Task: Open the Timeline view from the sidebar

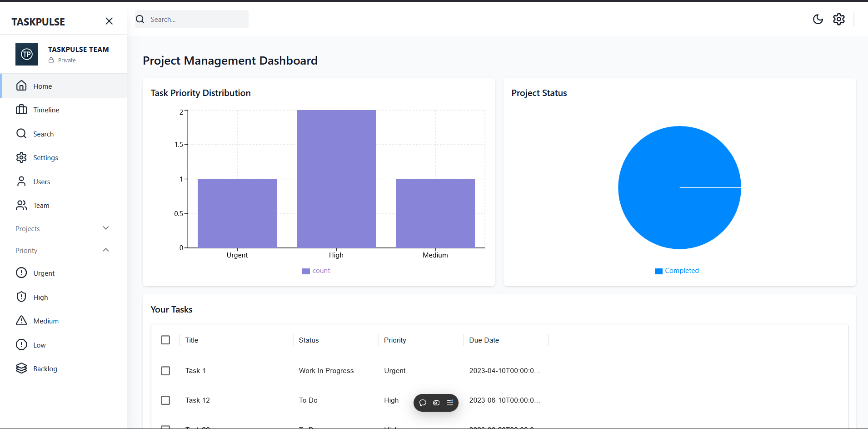Action: [x=46, y=110]
